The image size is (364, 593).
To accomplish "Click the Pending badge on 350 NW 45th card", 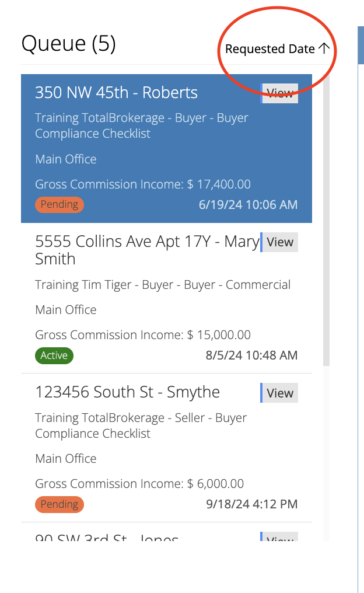I will (x=60, y=205).
